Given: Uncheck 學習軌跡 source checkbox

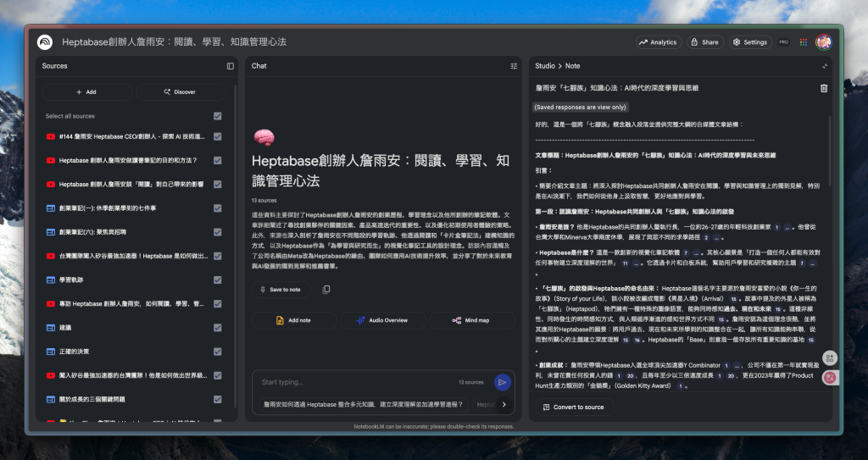Looking at the screenshot, I should (x=218, y=280).
